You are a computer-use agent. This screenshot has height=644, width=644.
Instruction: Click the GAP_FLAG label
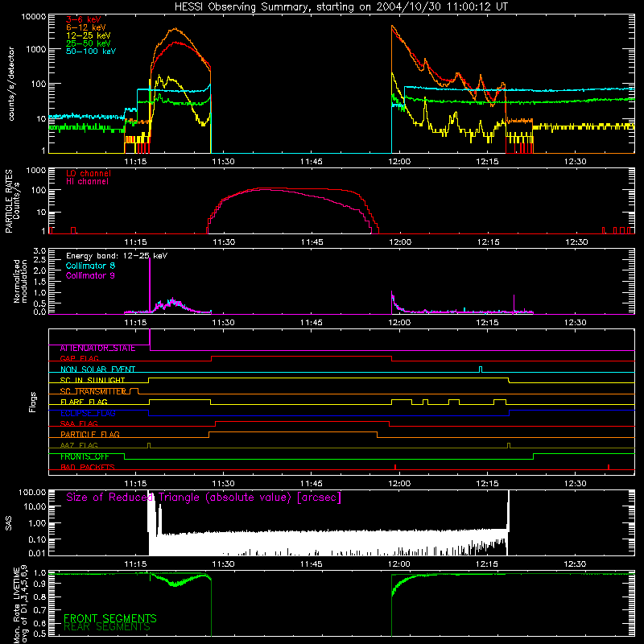[x=79, y=358]
